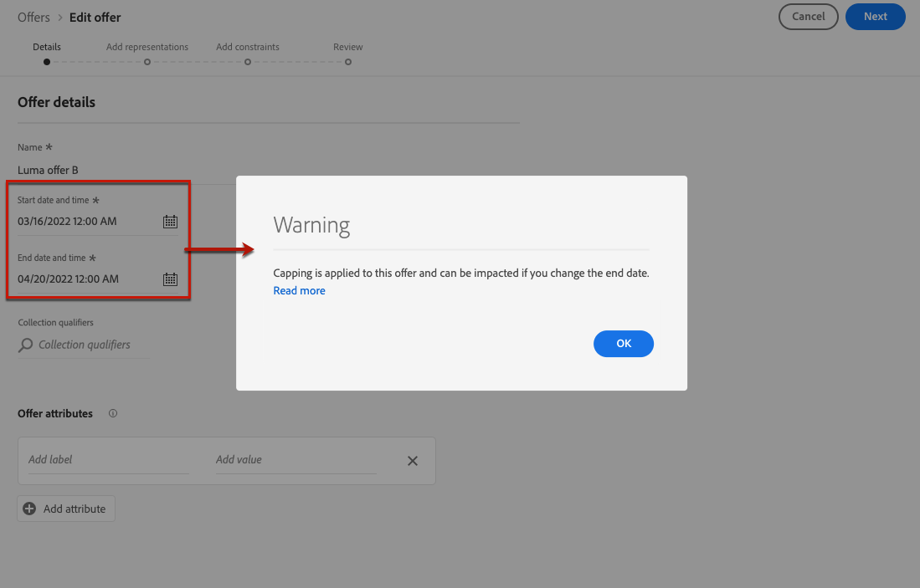Open the Read more link
The image size is (920, 588).
[299, 291]
